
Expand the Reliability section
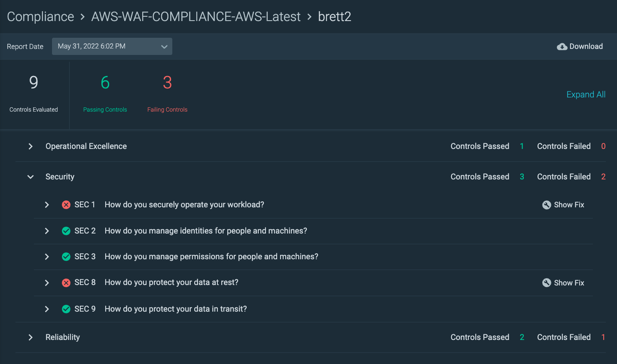point(30,337)
